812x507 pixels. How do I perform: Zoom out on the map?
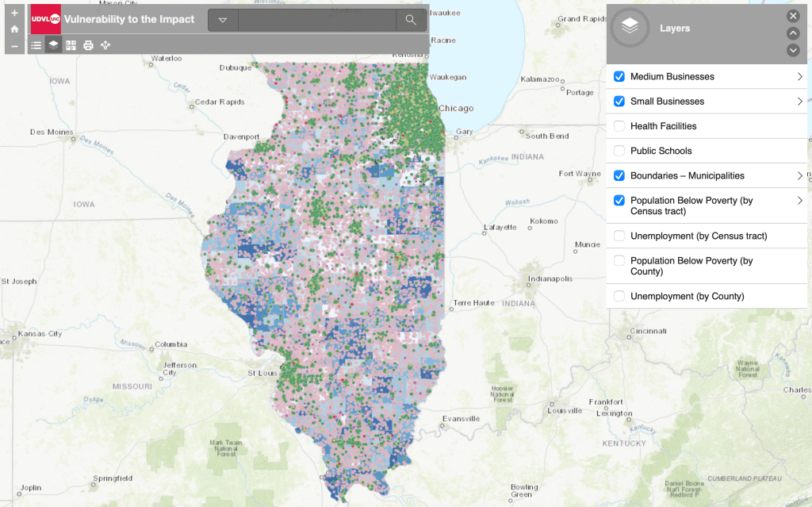14,45
